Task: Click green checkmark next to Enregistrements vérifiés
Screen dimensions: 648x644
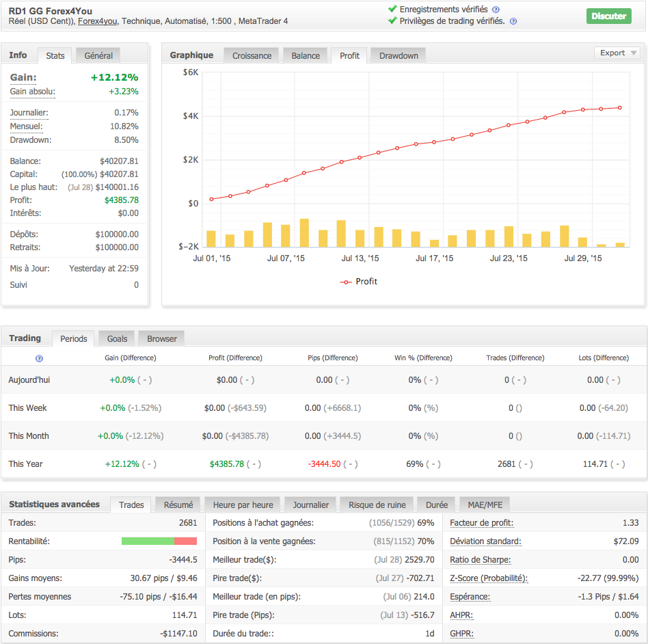Action: [392, 10]
